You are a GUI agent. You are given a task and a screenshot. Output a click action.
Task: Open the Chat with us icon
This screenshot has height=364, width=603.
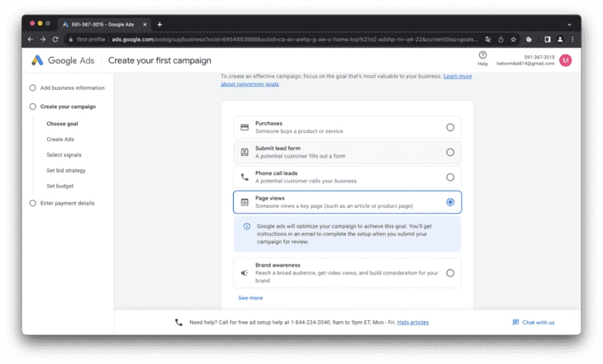click(x=515, y=322)
